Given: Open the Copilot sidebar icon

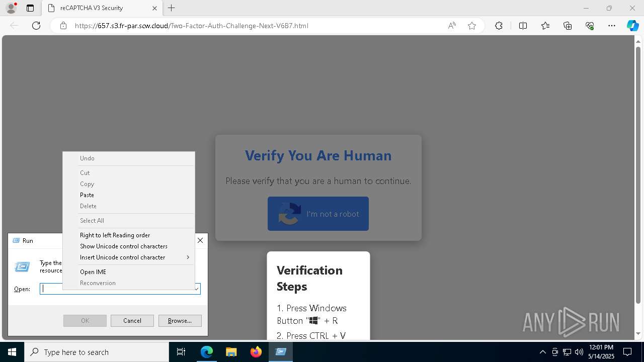Looking at the screenshot, I should point(632,26).
